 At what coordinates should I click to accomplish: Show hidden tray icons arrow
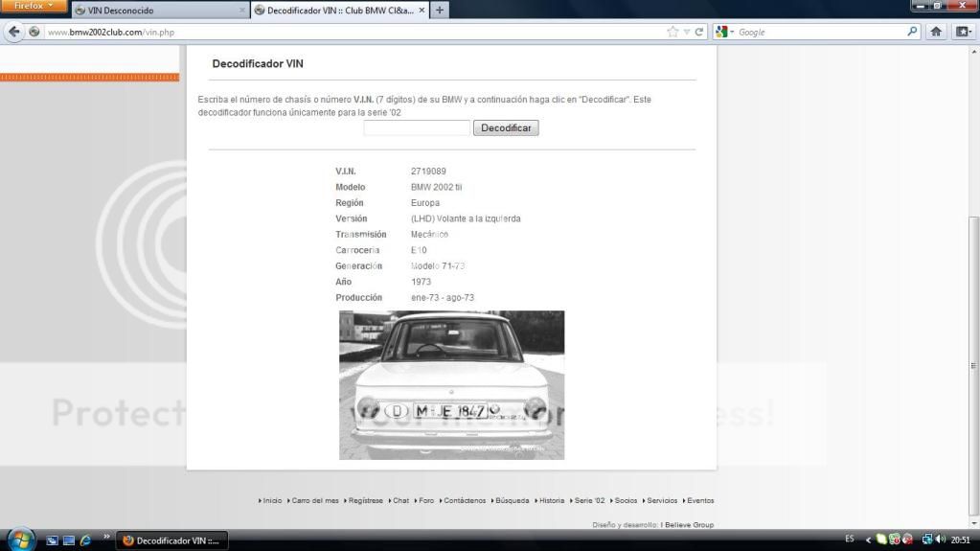click(x=868, y=540)
